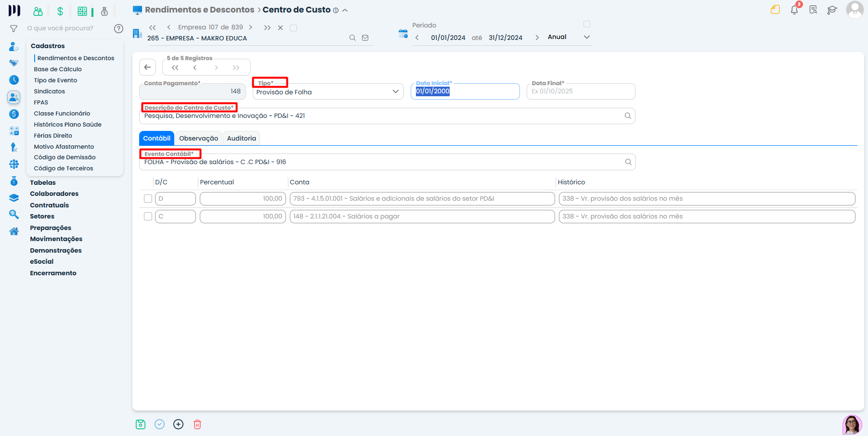868x436 pixels.
Task: Open the help question mark icon
Action: (118, 28)
